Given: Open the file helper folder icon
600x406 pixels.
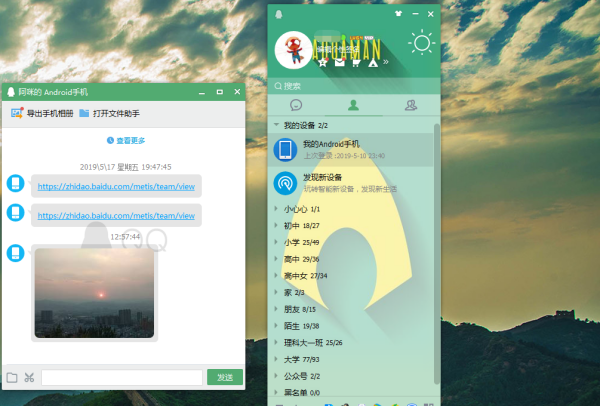Looking at the screenshot, I should 84,113.
